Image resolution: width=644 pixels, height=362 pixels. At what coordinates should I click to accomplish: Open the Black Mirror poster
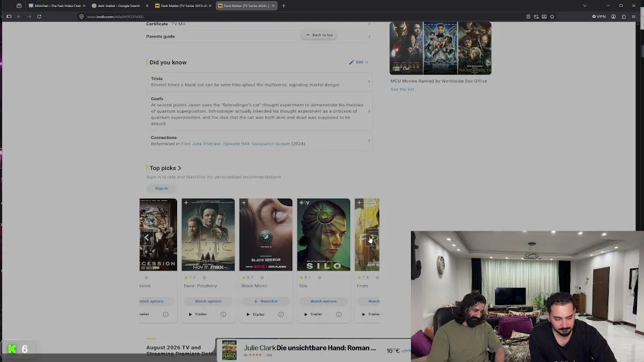coord(266,235)
